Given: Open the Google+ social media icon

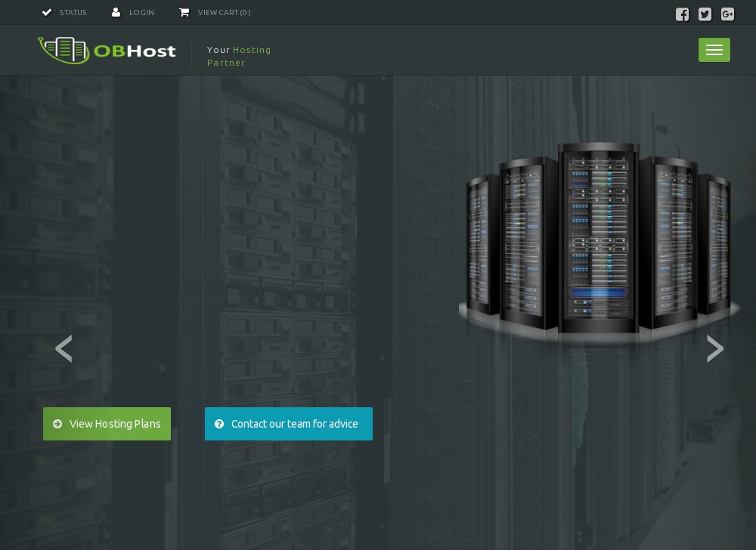Looking at the screenshot, I should click(727, 14).
